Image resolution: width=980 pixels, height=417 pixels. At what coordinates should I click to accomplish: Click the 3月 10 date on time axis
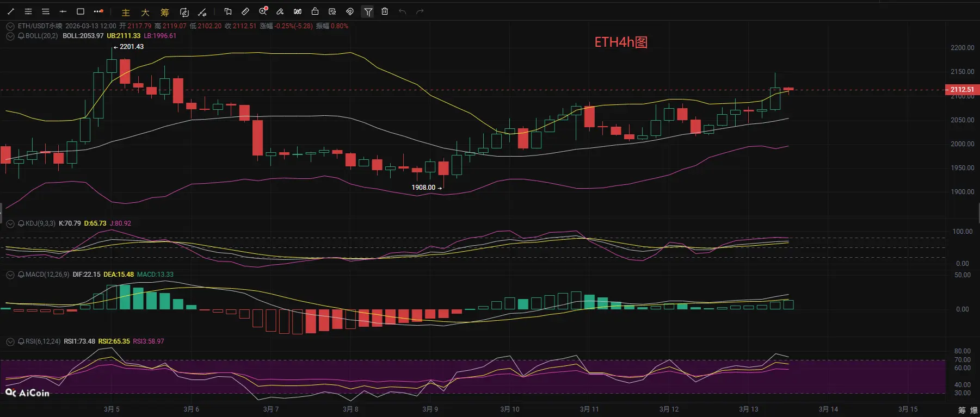[510, 409]
